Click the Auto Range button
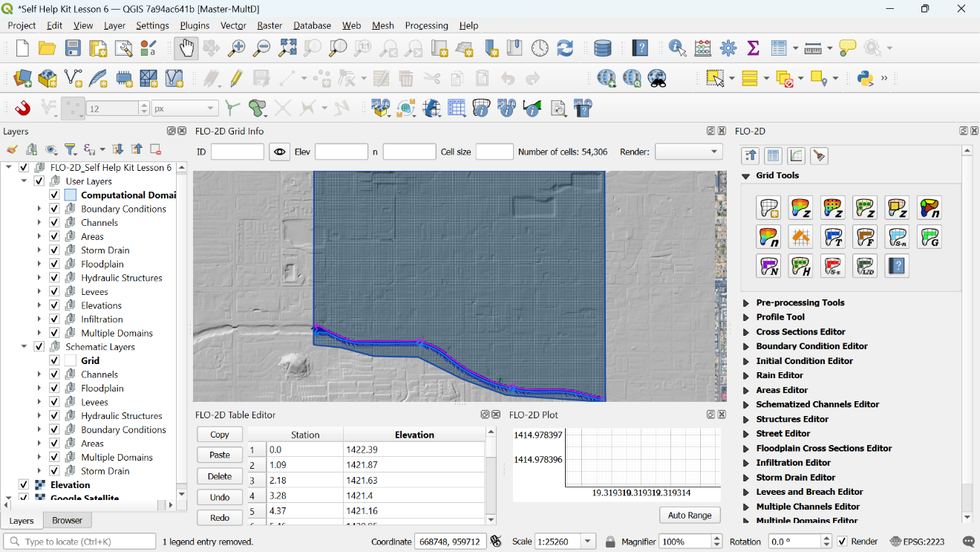The height and width of the screenshot is (552, 980). coord(690,515)
